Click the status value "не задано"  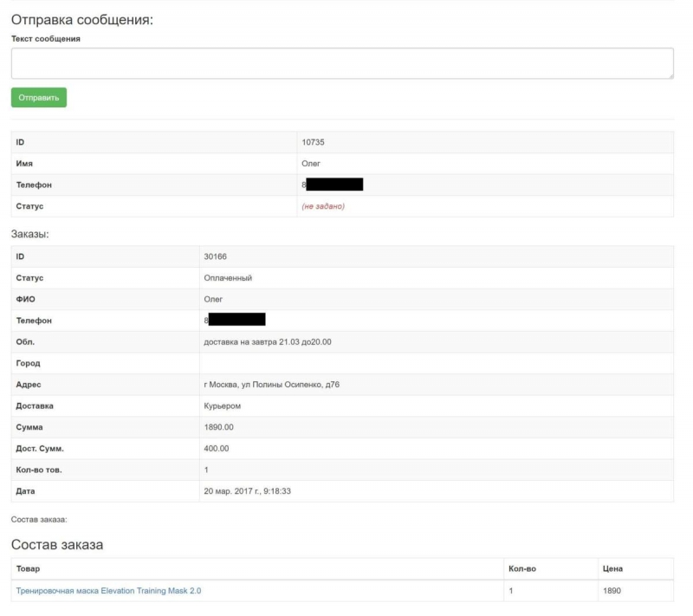[x=323, y=206]
